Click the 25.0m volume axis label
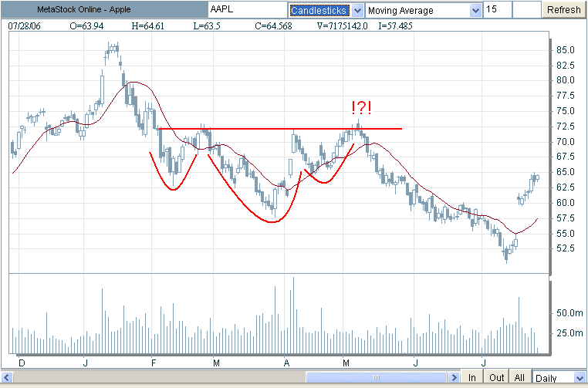 569,333
